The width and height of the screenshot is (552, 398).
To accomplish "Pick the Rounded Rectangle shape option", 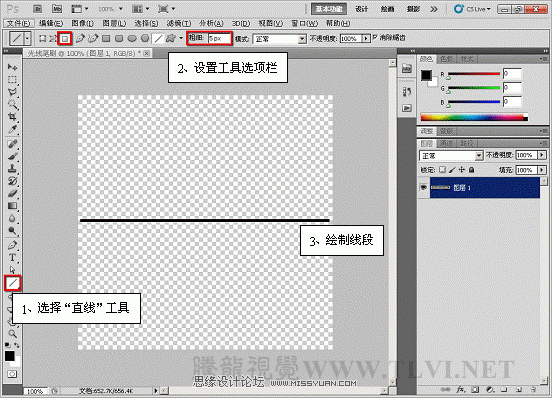I will coord(119,38).
